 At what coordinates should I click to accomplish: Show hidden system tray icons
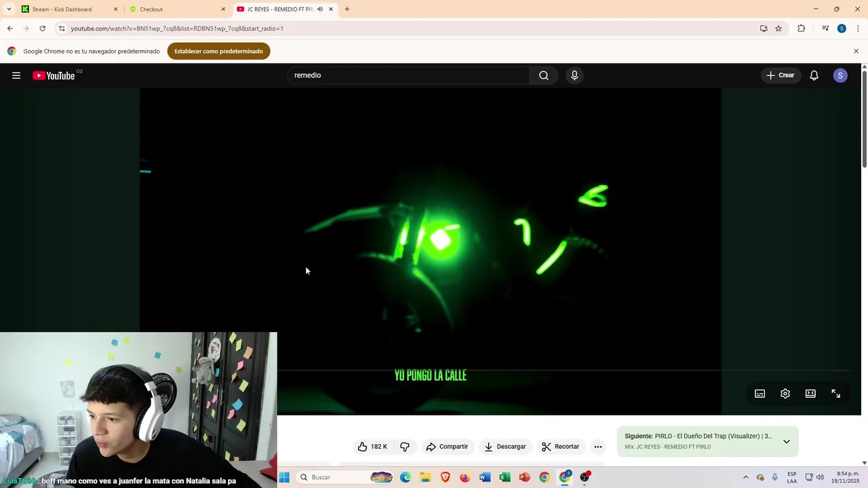coord(745,477)
